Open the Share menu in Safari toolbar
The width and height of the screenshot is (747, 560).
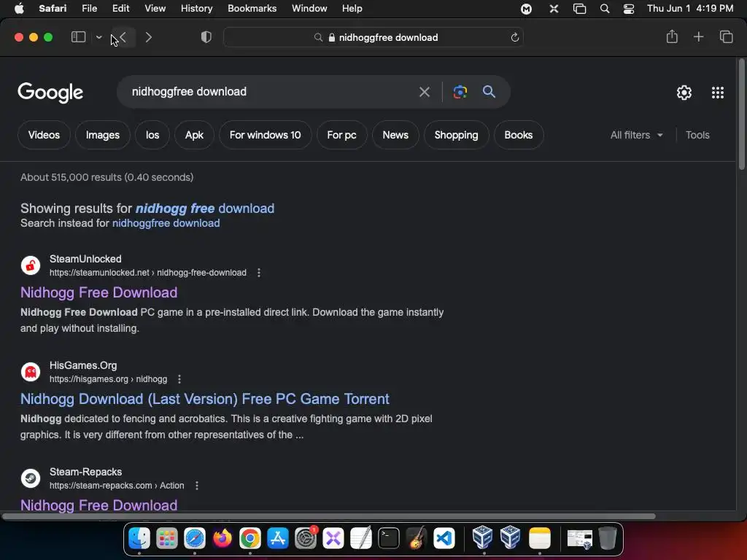point(672,36)
